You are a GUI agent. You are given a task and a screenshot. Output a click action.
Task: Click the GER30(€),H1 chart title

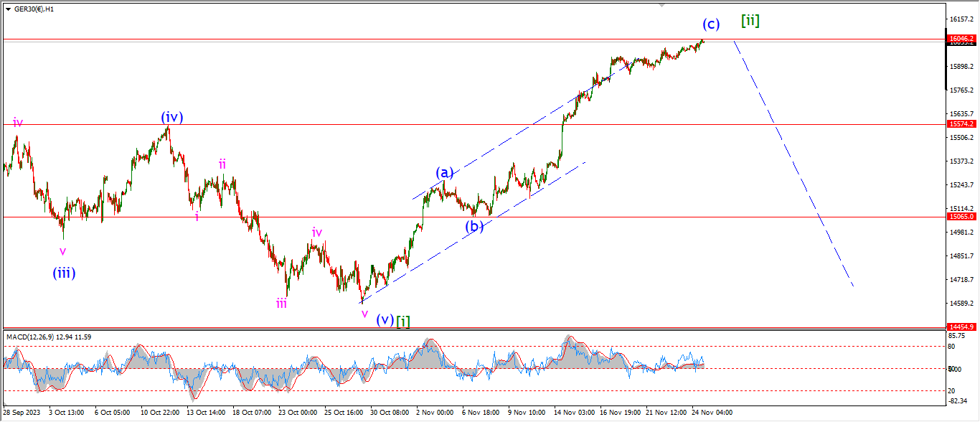coord(34,9)
